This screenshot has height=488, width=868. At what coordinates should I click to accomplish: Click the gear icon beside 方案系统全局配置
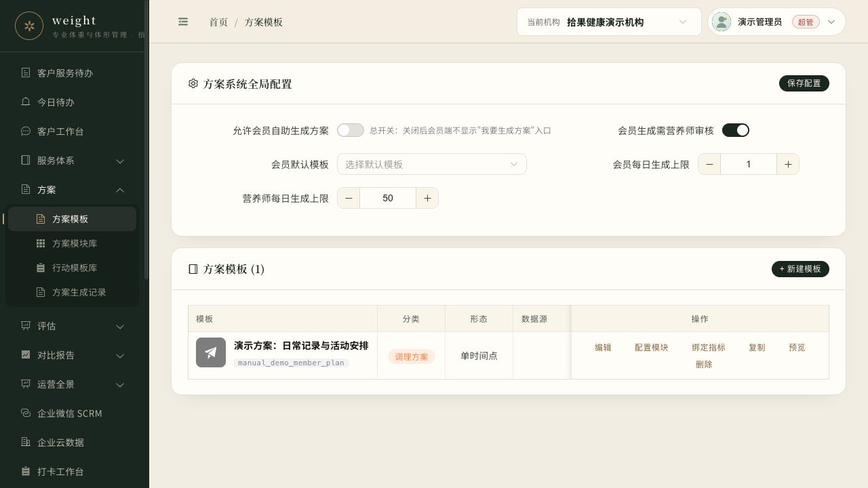coord(193,83)
